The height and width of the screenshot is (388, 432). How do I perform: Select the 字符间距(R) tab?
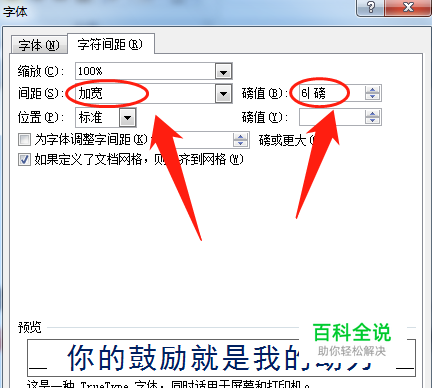pos(110,44)
